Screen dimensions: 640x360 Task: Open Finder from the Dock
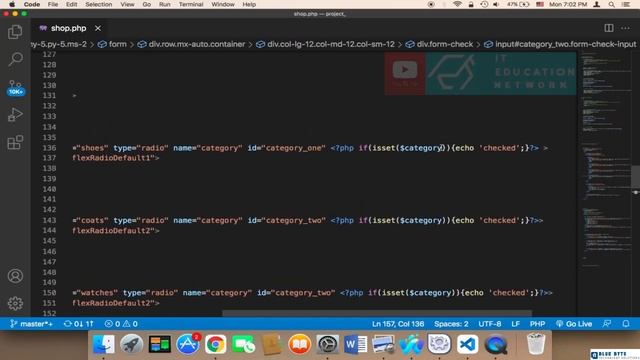pyautogui.click(x=103, y=344)
